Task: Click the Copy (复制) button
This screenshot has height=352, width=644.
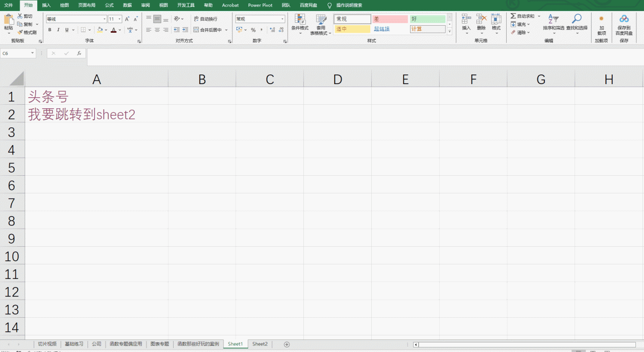Action: tap(25, 24)
